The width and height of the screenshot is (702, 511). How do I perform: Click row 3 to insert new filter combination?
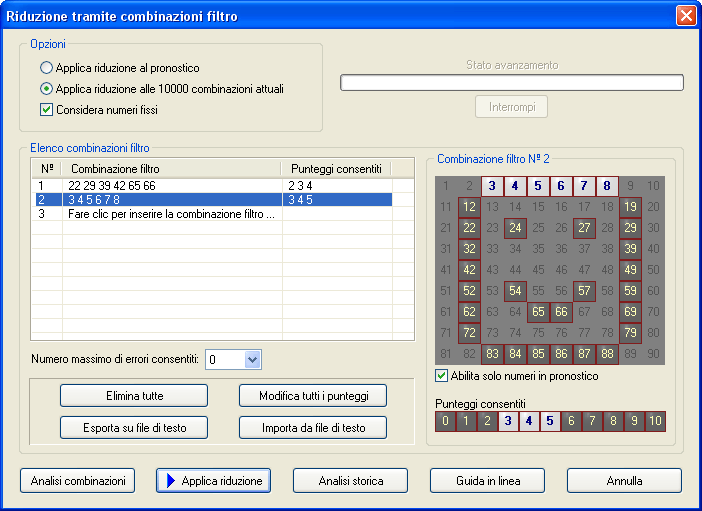click(170, 214)
